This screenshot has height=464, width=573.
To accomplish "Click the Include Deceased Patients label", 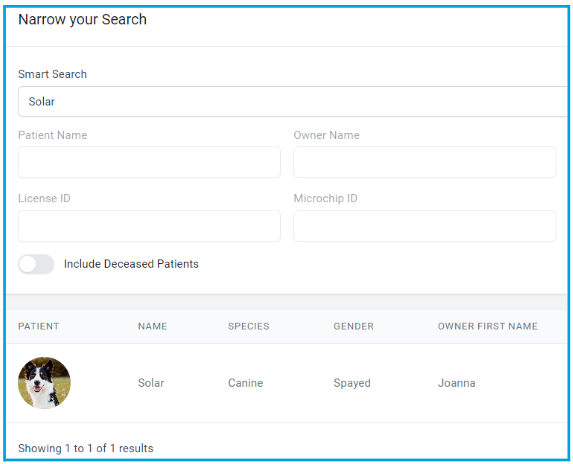I will tap(131, 264).
